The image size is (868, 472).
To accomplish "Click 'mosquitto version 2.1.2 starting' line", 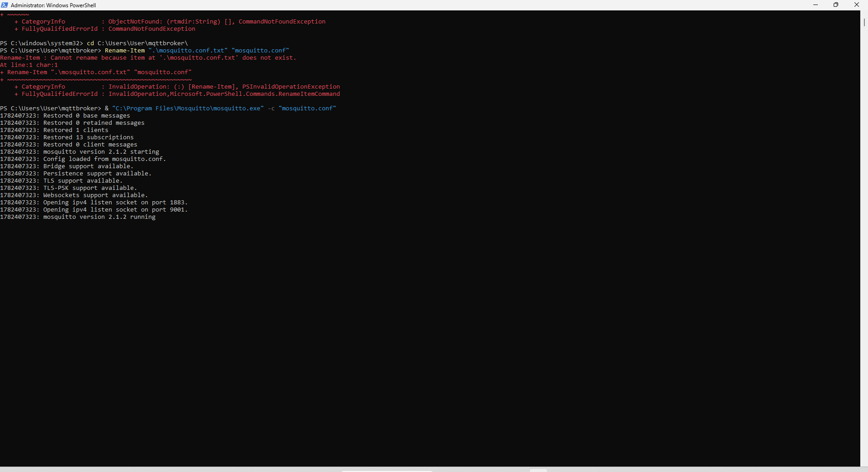I will [x=80, y=152].
